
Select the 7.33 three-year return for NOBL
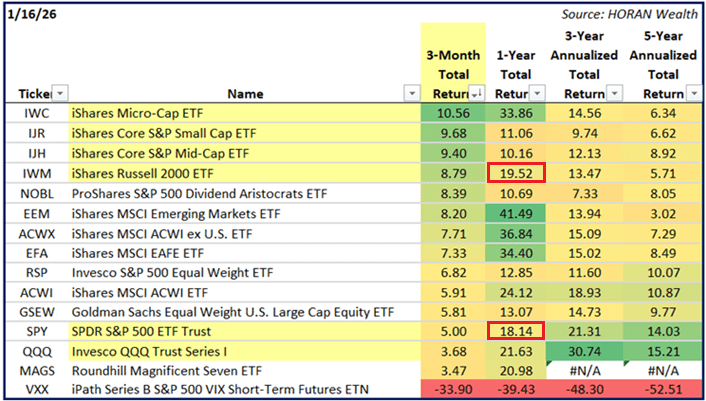coord(584,194)
